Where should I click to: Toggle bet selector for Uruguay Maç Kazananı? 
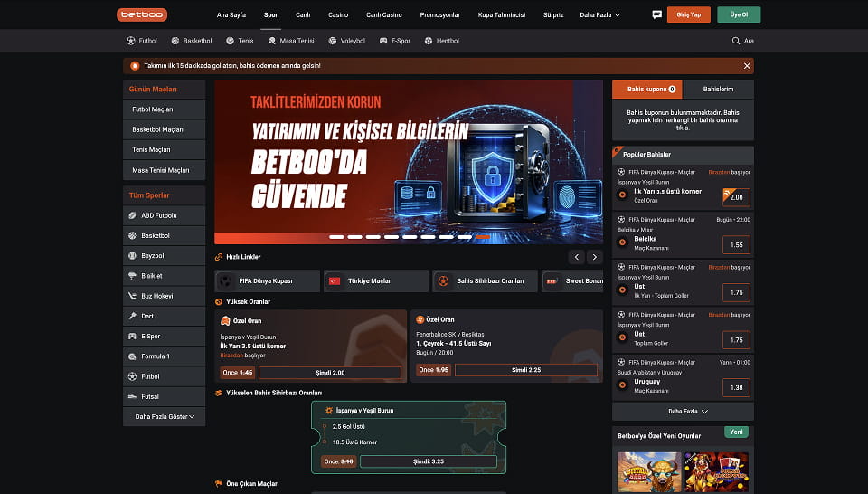tap(622, 385)
